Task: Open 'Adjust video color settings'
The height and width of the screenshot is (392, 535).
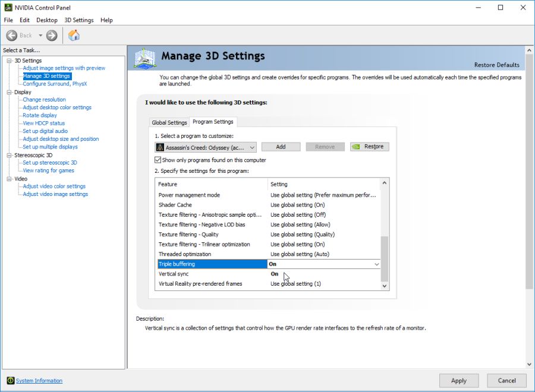Action: coord(54,186)
